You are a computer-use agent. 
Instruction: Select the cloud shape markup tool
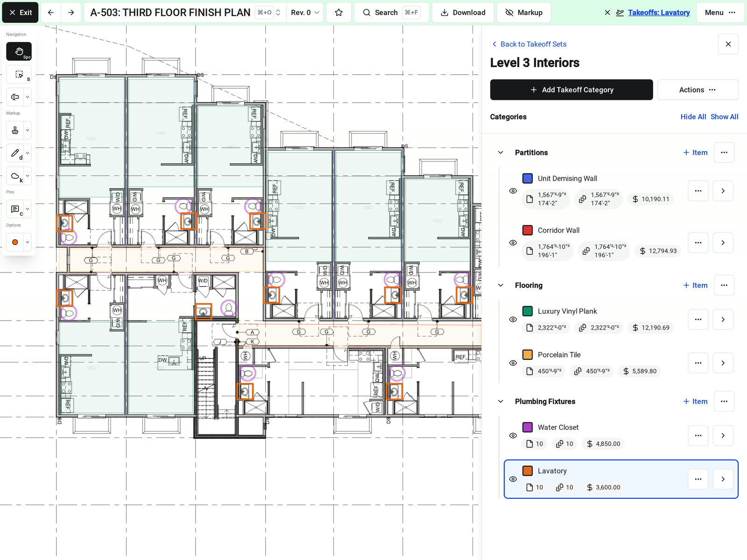coord(15,176)
